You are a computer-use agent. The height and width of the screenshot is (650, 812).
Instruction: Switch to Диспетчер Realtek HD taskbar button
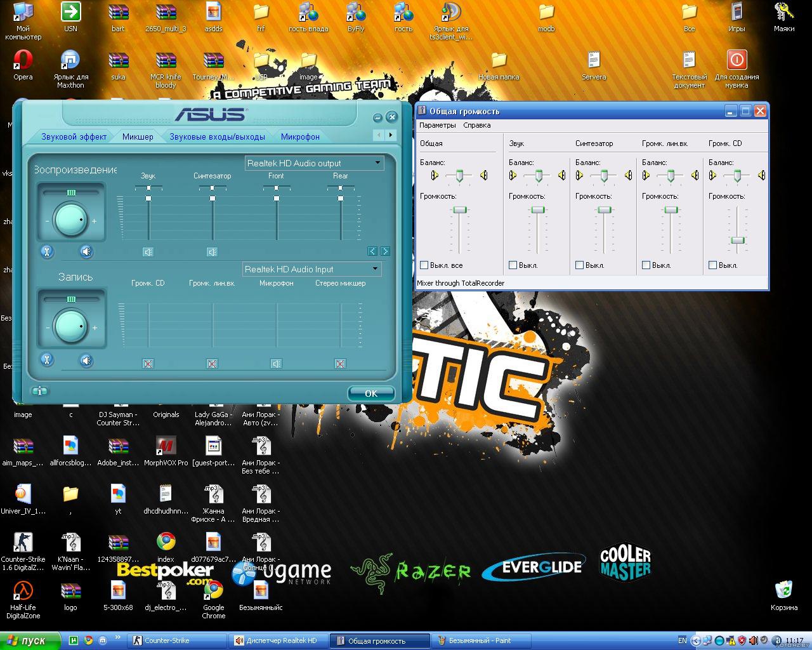click(277, 641)
